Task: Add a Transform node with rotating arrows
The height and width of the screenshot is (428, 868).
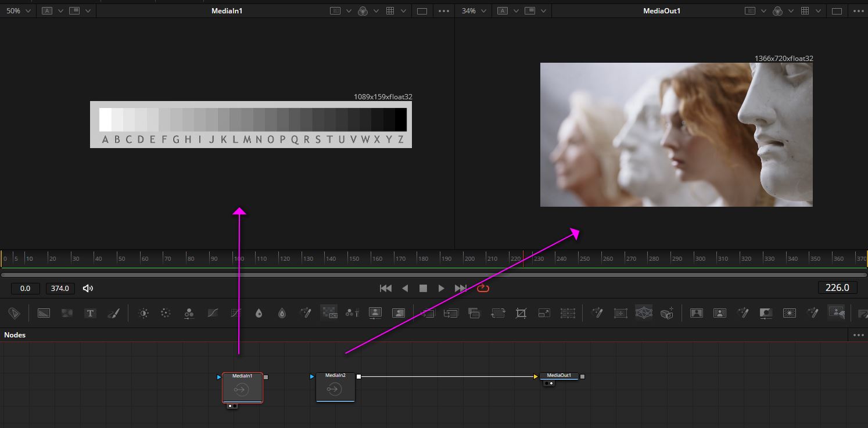Action: (x=497, y=313)
